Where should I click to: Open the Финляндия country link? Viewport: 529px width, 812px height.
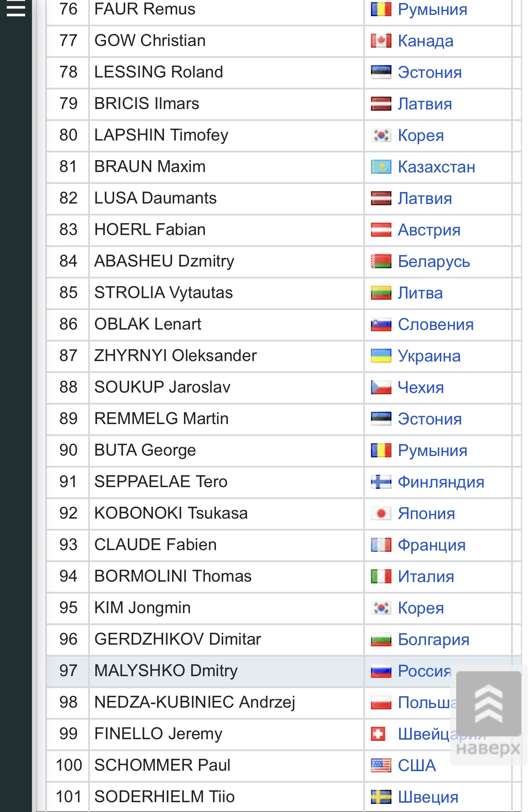tap(441, 482)
